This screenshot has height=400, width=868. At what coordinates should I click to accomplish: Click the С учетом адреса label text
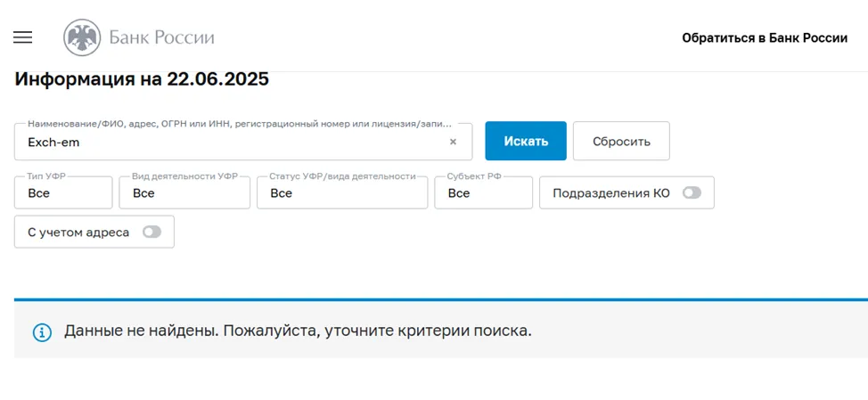point(78,233)
